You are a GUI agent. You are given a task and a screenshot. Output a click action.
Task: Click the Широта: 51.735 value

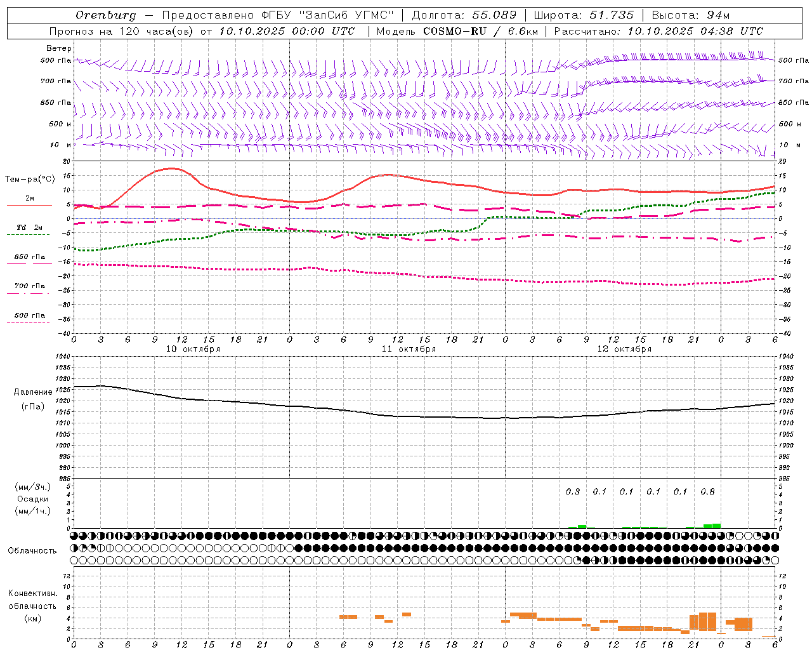pyautogui.click(x=584, y=15)
